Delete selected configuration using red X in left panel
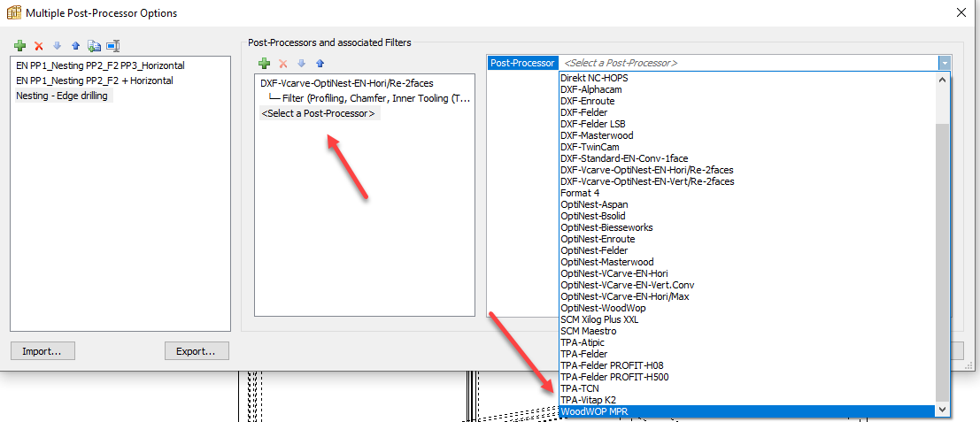Screen dimensions: 980x422 (x=39, y=46)
